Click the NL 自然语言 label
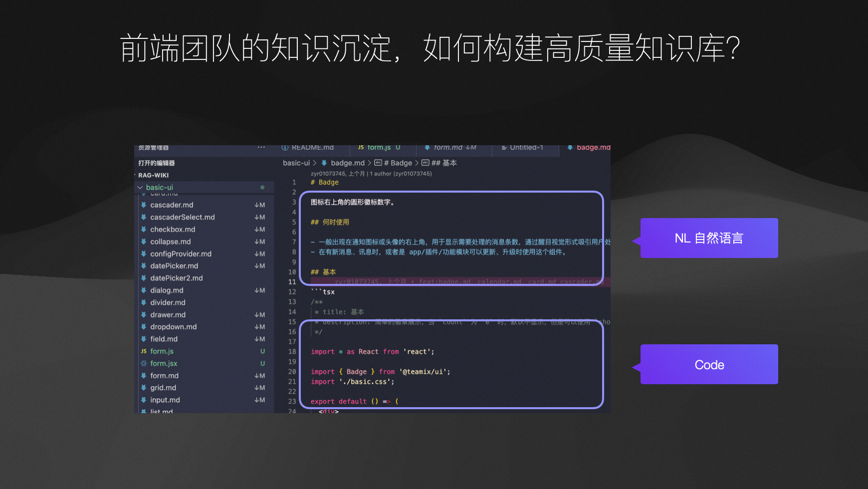 point(709,238)
